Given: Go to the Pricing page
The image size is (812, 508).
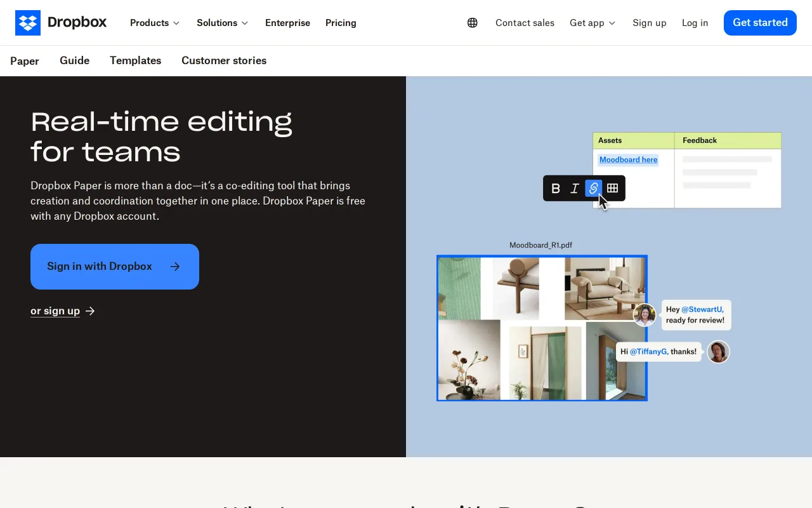Looking at the screenshot, I should (x=341, y=23).
